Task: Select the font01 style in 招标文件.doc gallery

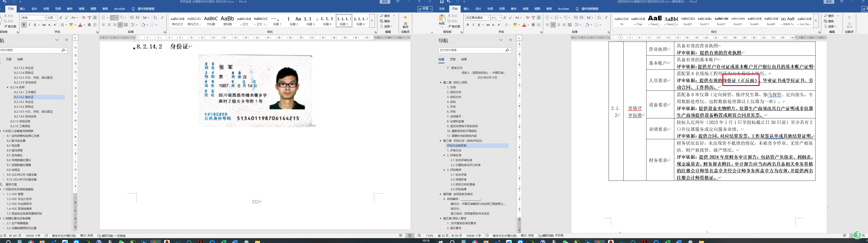Action: (688, 21)
